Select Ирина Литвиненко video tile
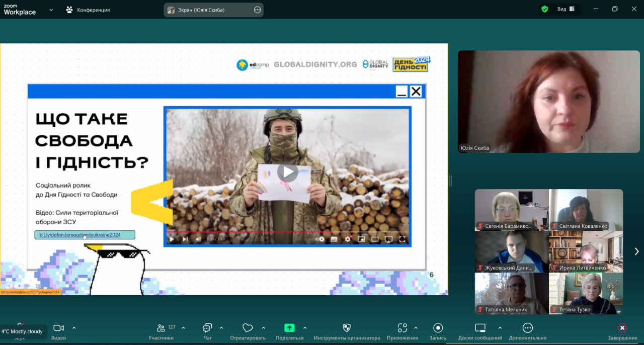 [x=586, y=251]
